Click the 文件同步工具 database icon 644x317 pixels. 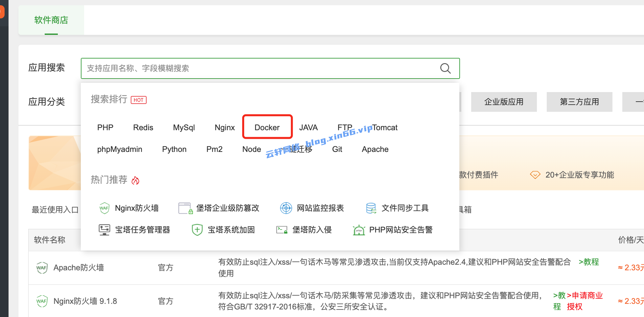(371, 208)
